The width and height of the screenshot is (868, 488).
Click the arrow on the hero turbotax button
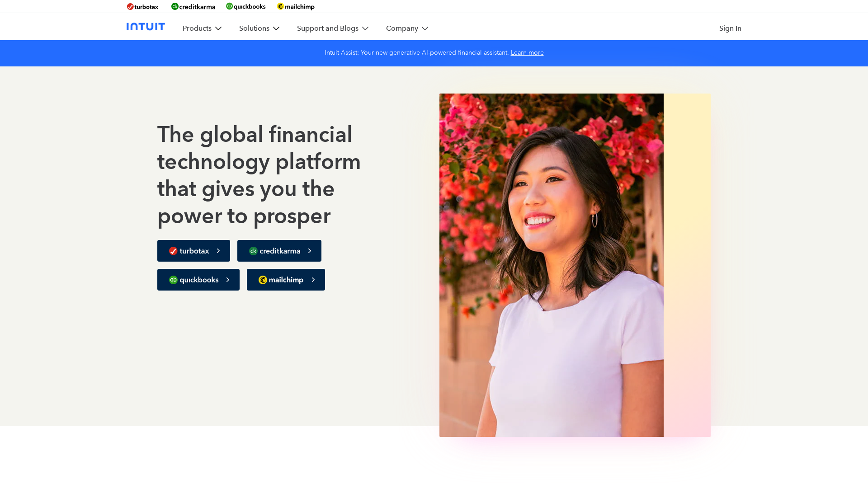pos(218,251)
